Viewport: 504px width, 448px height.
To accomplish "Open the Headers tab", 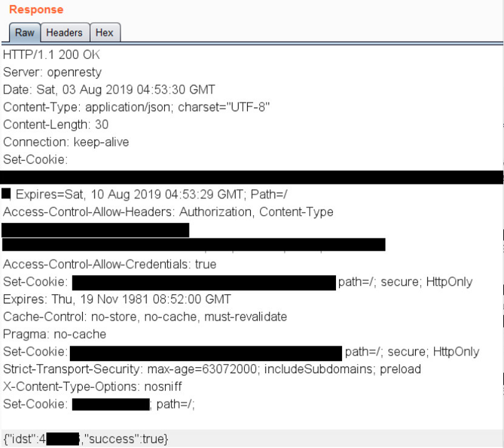I will pyautogui.click(x=64, y=32).
